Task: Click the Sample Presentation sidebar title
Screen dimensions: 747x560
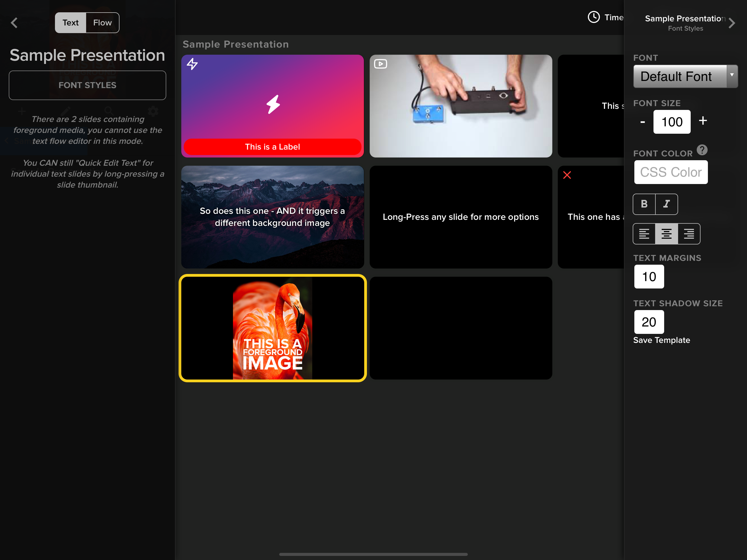Action: (87, 55)
